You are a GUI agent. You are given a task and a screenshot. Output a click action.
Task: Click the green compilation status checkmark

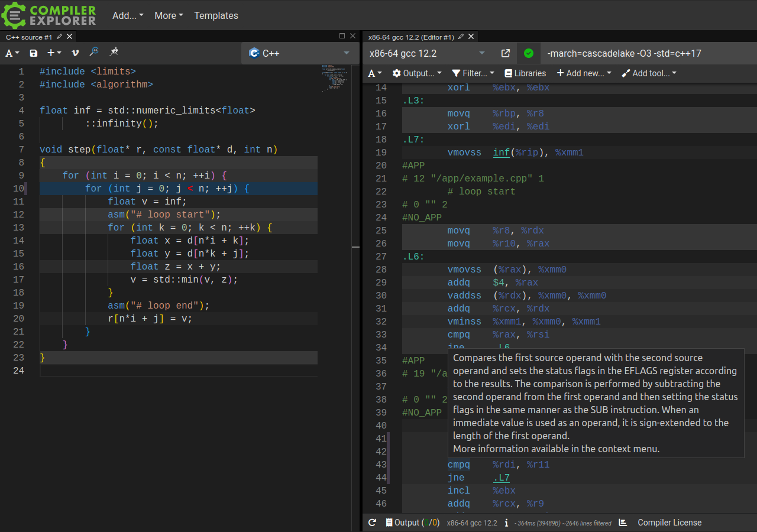529,53
